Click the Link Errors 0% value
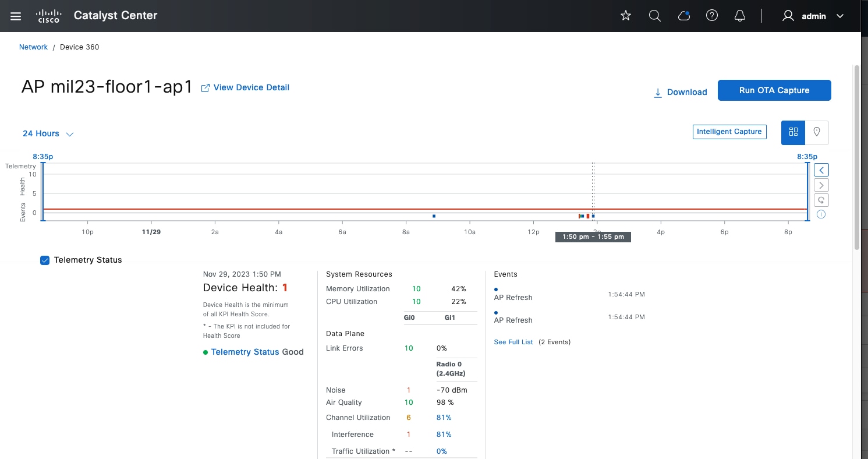 442,348
